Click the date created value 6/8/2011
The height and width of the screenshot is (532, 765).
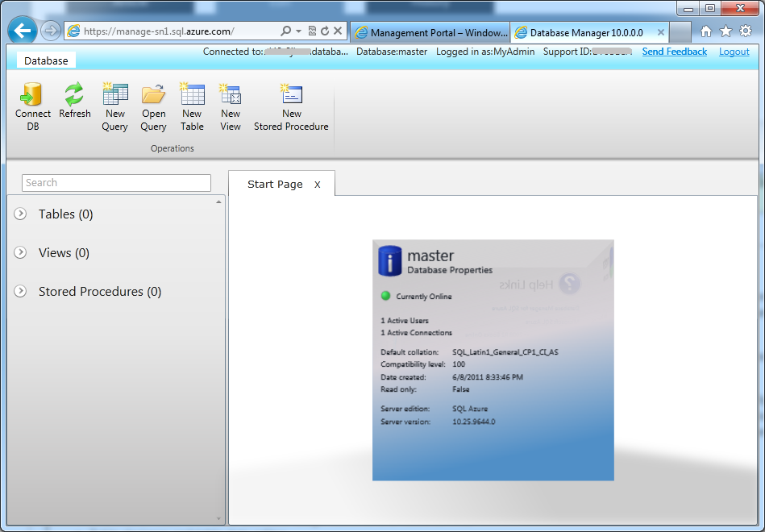tap(488, 377)
